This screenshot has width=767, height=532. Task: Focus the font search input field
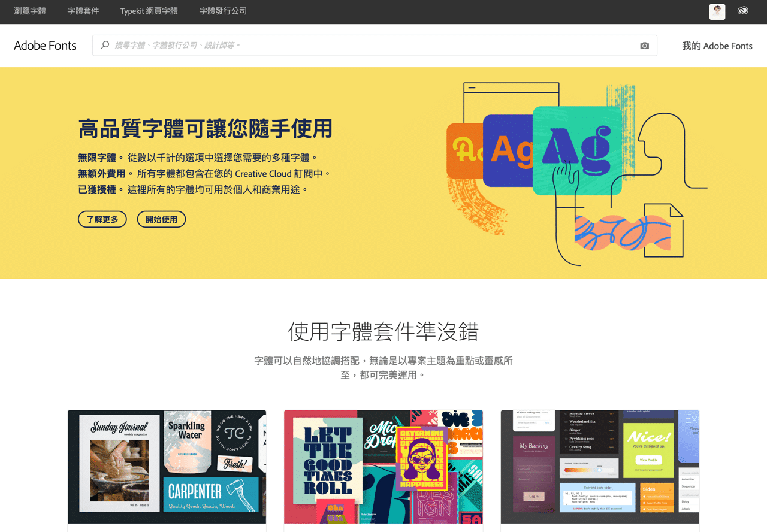coord(375,46)
